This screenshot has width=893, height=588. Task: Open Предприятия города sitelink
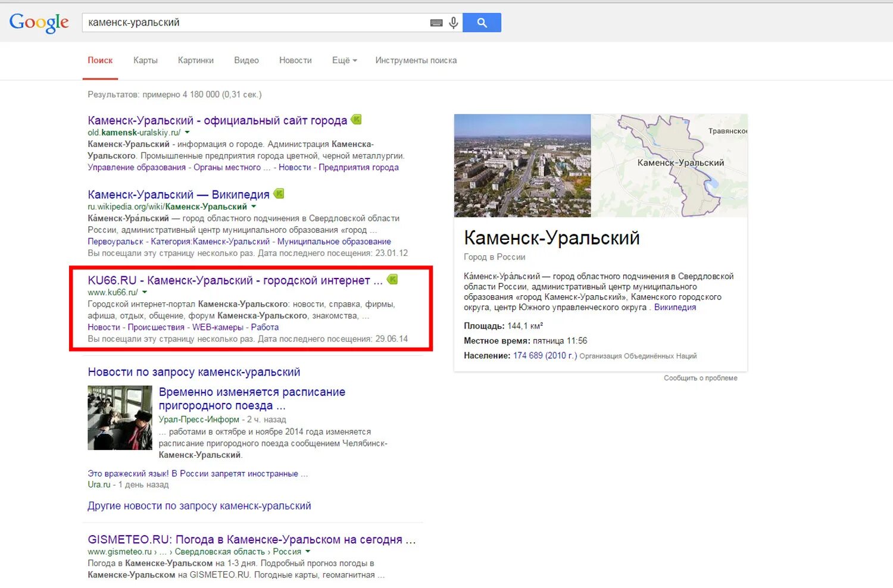pos(358,167)
